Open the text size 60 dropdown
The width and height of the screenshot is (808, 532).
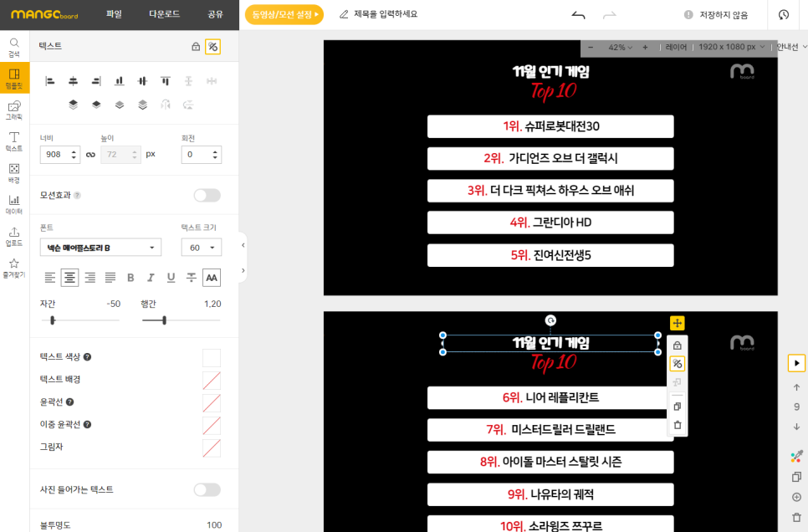point(202,248)
